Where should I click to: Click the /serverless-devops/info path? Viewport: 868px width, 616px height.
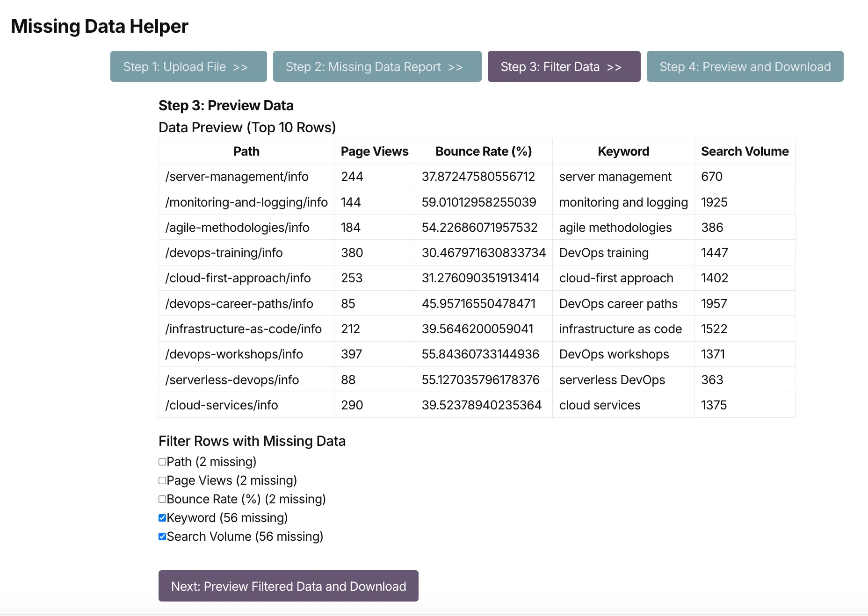pyautogui.click(x=246, y=380)
